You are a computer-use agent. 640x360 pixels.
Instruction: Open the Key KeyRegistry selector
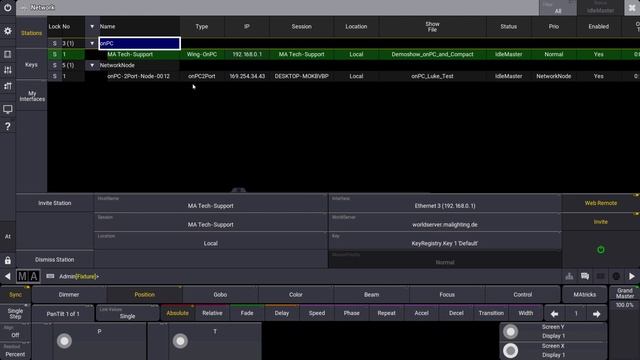click(x=445, y=241)
